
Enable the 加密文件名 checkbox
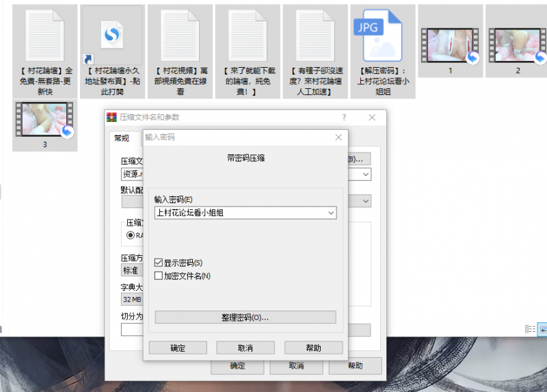[159, 276]
